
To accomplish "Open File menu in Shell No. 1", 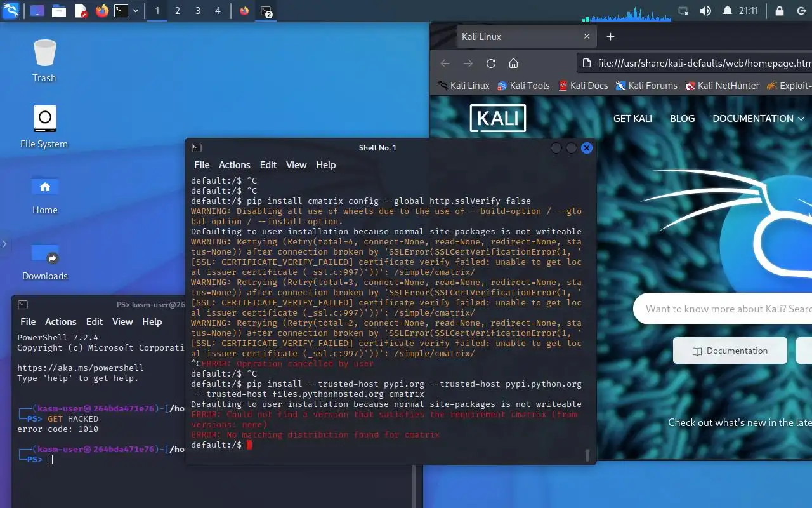I will [x=202, y=164].
